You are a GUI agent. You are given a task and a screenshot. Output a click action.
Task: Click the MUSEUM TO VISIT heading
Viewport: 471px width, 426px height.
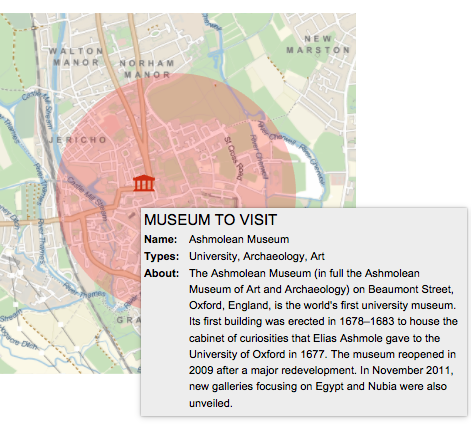(x=210, y=220)
